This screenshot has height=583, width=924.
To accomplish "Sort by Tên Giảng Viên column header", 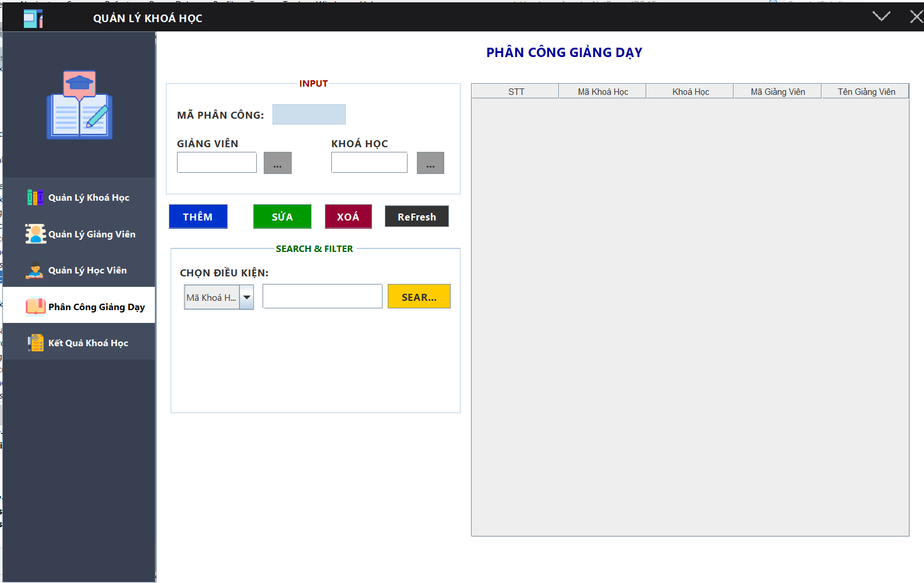I will point(866,91).
